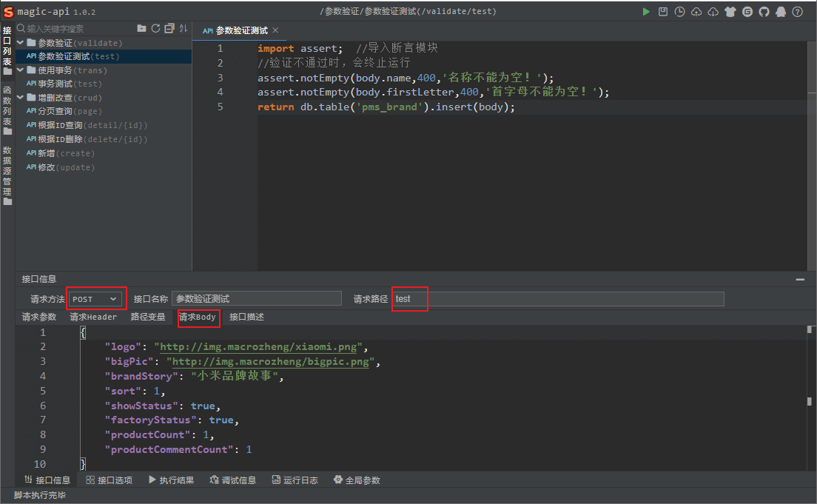Open the 根据ID查询(detail/{id}) API
817x504 pixels.
pos(104,126)
